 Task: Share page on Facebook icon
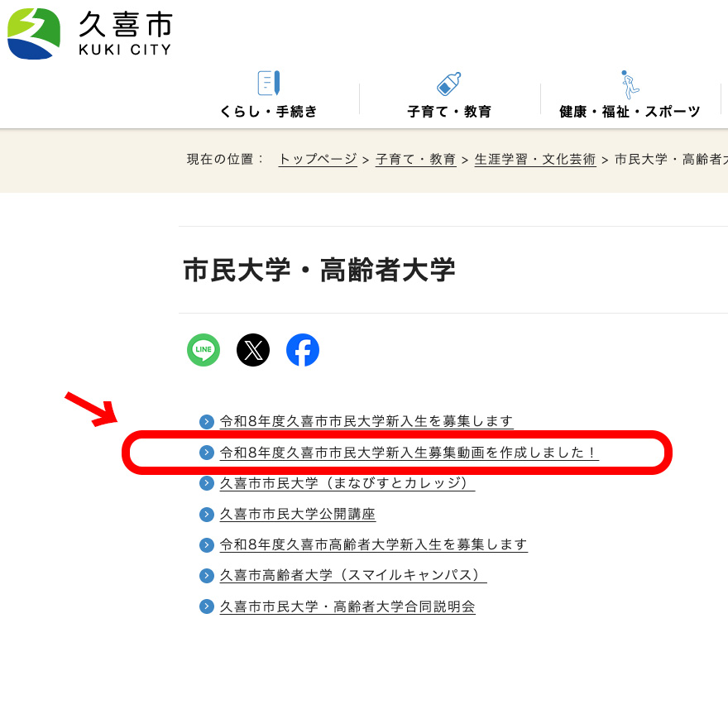[303, 350]
